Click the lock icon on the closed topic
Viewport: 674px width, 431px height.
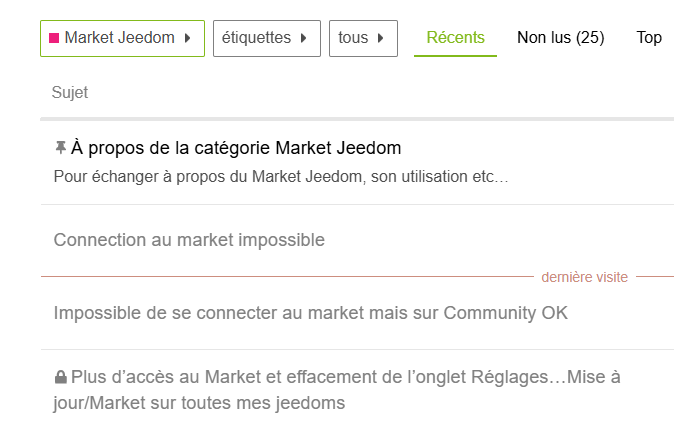pos(60,378)
